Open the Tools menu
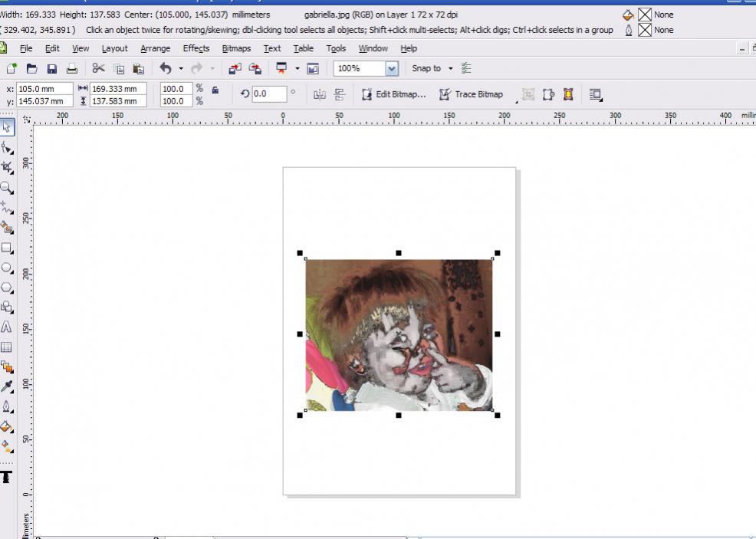The image size is (756, 539). pyautogui.click(x=336, y=49)
